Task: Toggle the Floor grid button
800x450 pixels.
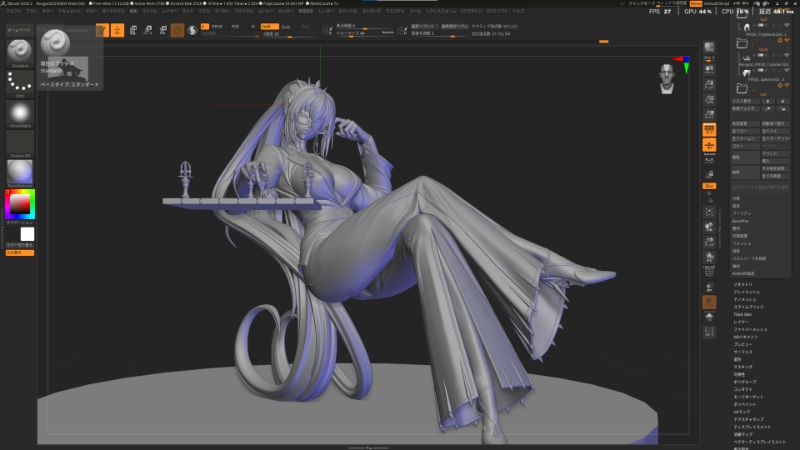Action: pos(709,146)
